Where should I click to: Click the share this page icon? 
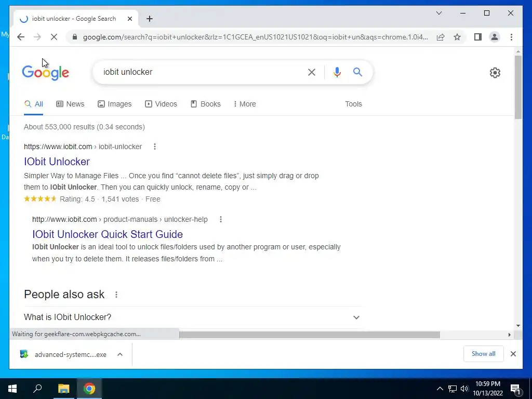point(441,37)
